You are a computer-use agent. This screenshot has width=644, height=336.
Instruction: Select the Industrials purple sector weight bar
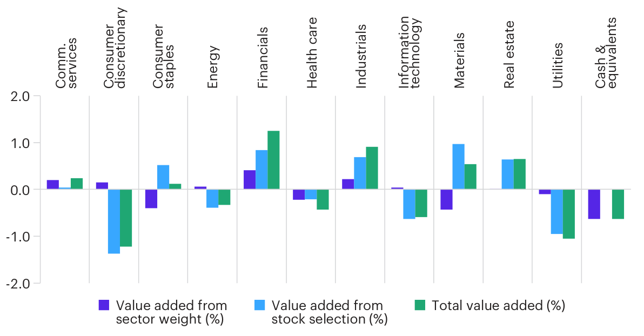pyautogui.click(x=348, y=184)
